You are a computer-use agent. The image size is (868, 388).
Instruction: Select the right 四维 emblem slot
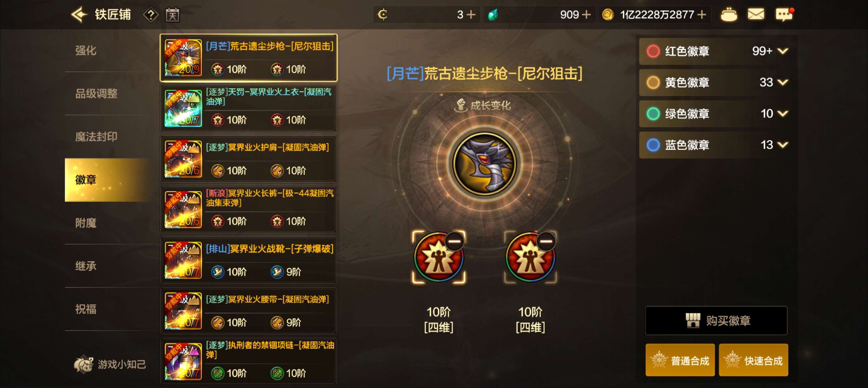530,257
